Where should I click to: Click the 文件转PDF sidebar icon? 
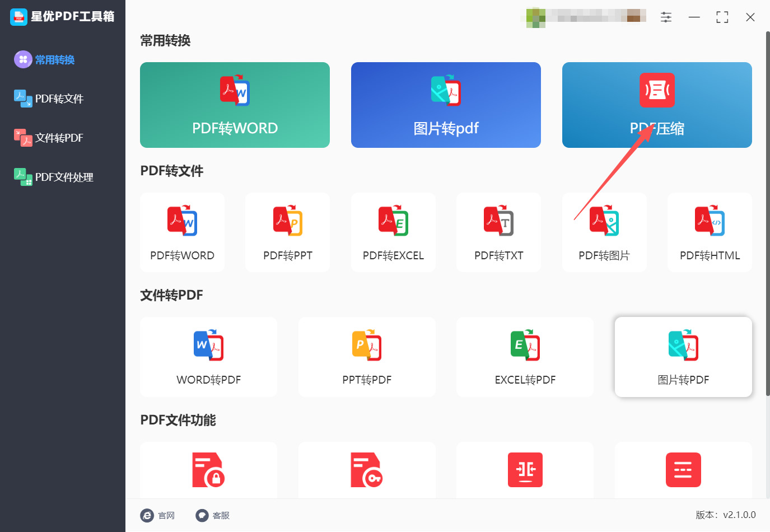point(23,138)
